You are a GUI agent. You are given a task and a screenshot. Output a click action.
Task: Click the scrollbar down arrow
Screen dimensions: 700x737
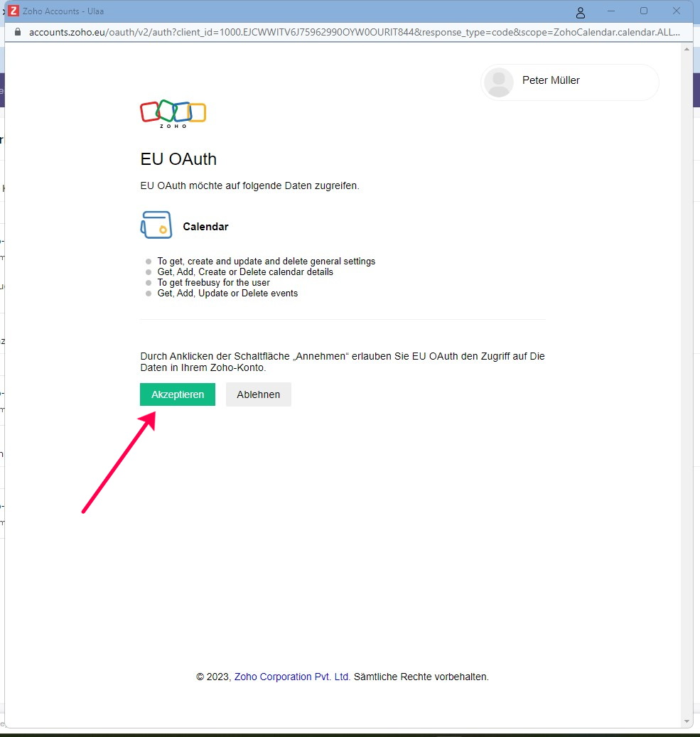686,721
